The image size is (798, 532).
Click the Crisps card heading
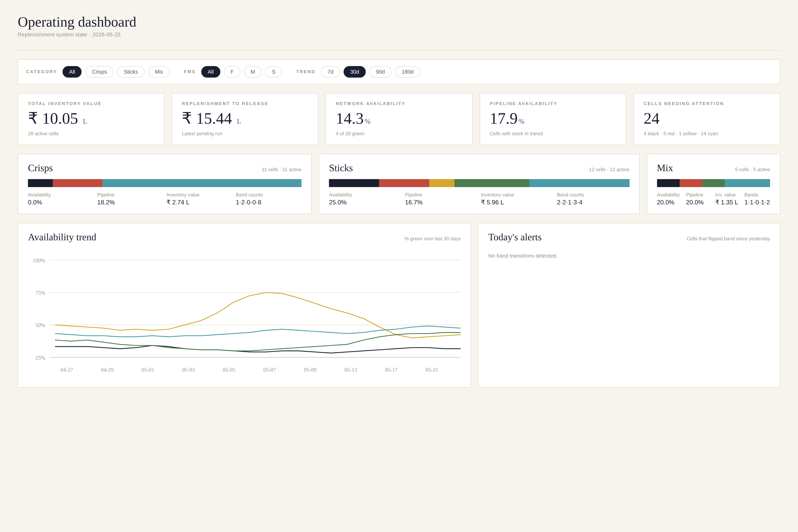click(40, 168)
